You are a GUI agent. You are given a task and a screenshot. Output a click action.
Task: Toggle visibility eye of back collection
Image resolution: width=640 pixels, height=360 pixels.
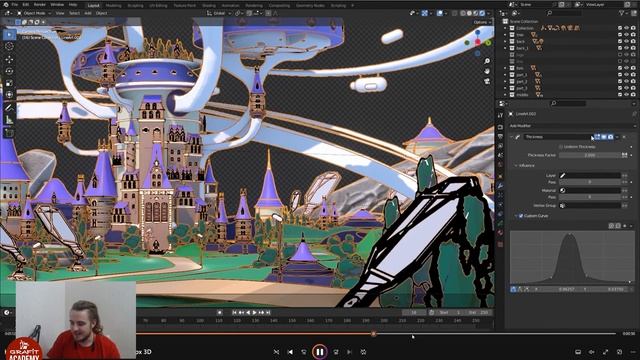tap(627, 41)
